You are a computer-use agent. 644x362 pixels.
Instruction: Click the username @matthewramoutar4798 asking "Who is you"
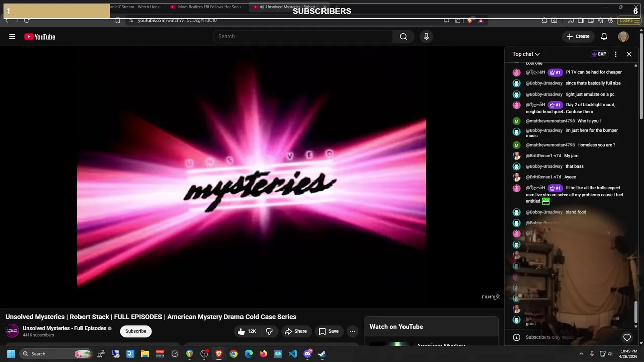(x=550, y=121)
